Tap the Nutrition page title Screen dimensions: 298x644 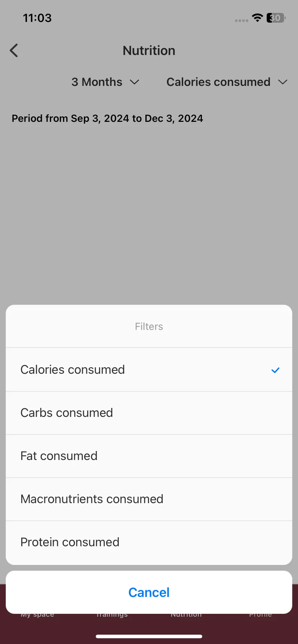pyautogui.click(x=149, y=51)
